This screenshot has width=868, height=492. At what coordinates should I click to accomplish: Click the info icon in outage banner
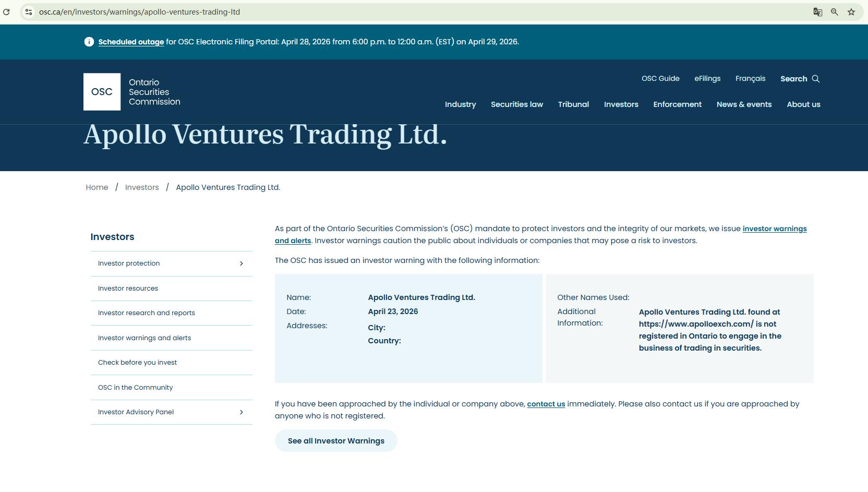point(89,42)
